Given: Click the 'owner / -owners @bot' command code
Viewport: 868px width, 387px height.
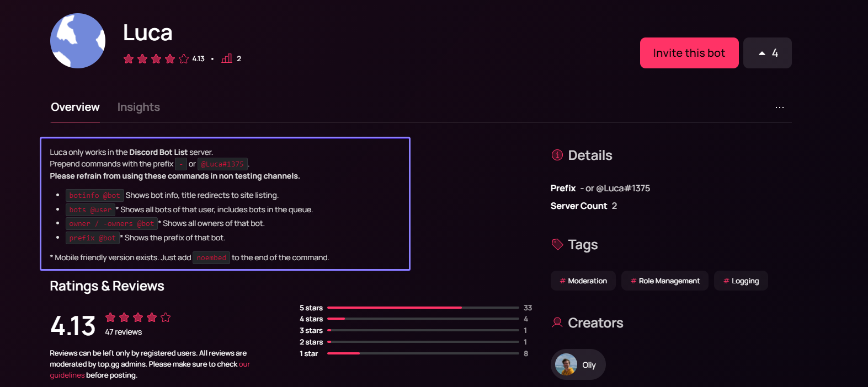Looking at the screenshot, I should [111, 223].
